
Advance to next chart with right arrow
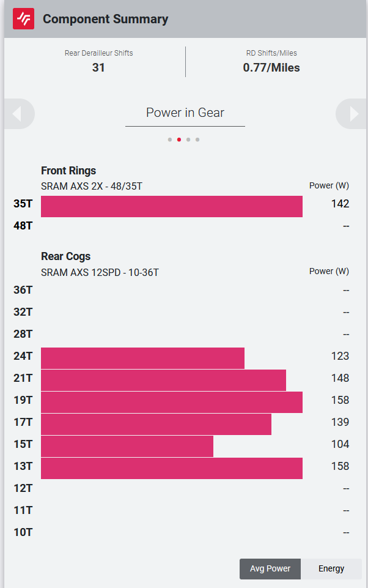[353, 114]
